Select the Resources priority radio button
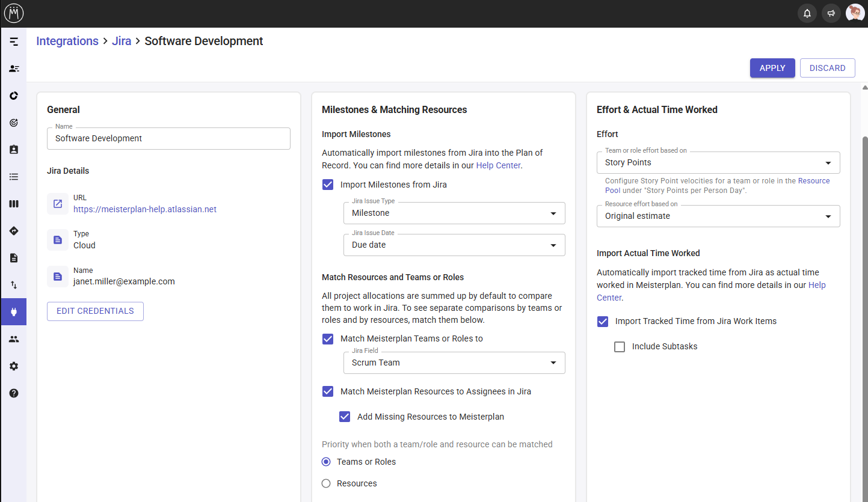Viewport: 868px width, 502px height. pyautogui.click(x=326, y=483)
